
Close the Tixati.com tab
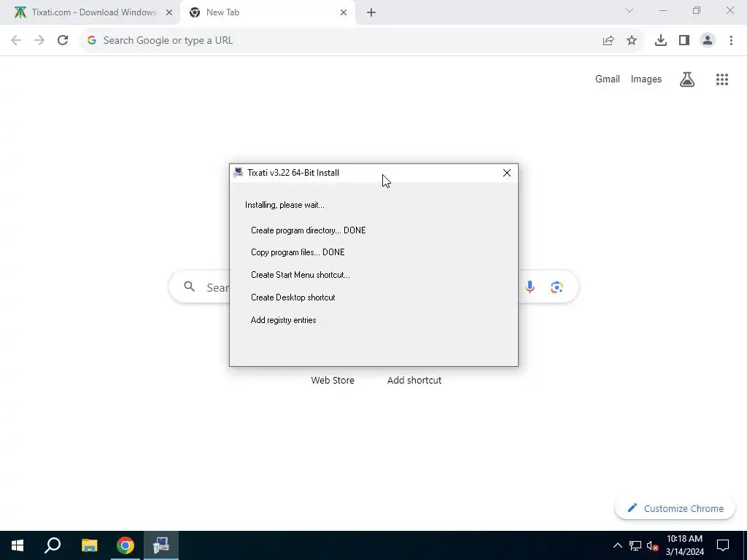pyautogui.click(x=169, y=13)
